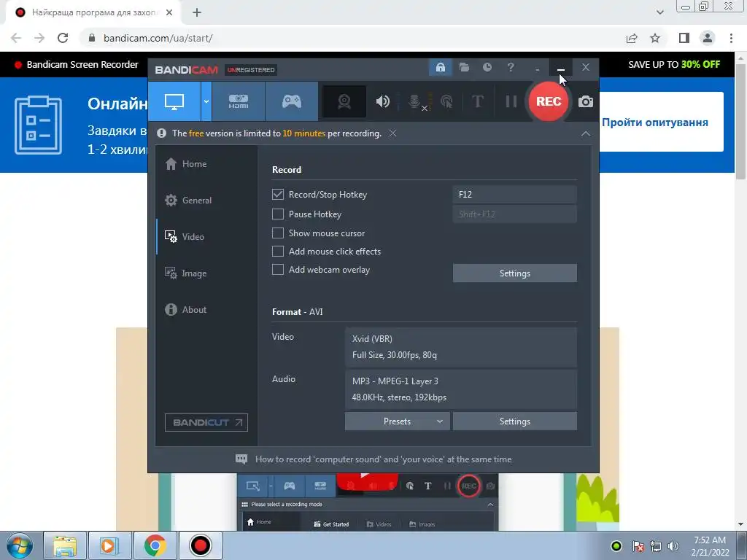The image size is (747, 560).
Task: Open Record section Settings button
Action: [x=514, y=273]
